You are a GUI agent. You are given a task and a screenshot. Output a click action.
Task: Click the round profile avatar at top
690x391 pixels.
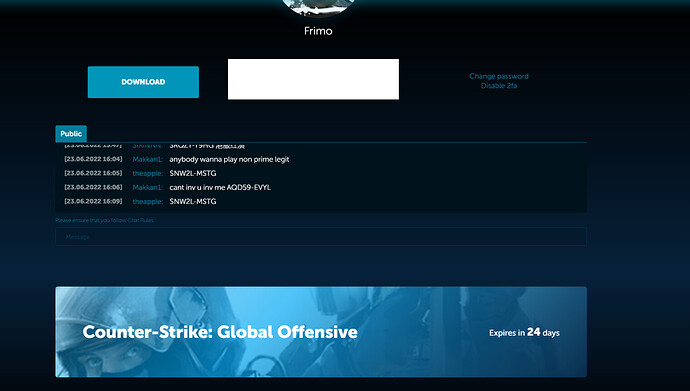(318, 7)
